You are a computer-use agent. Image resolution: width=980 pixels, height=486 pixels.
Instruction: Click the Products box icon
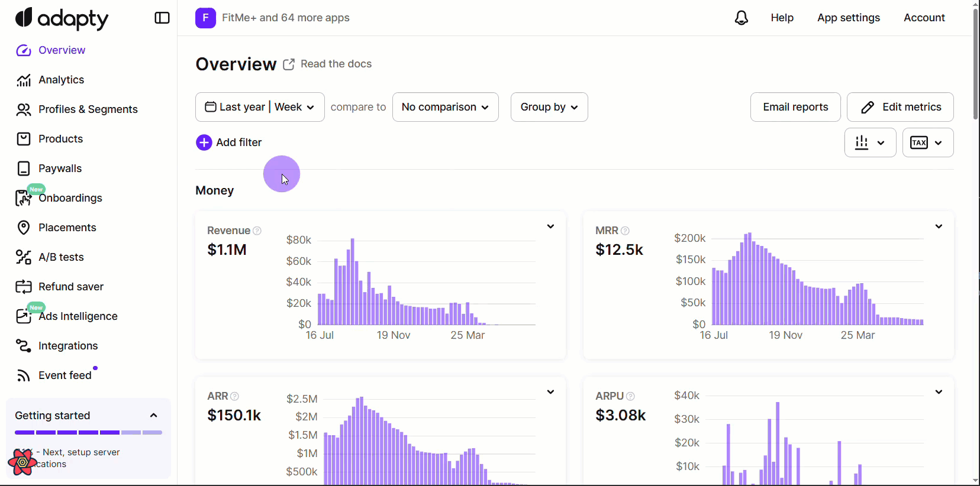[24, 139]
